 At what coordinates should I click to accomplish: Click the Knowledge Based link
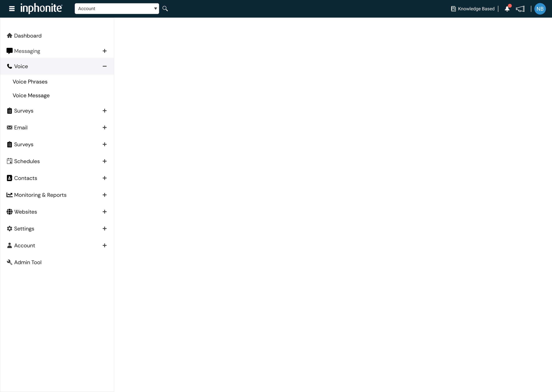[476, 9]
